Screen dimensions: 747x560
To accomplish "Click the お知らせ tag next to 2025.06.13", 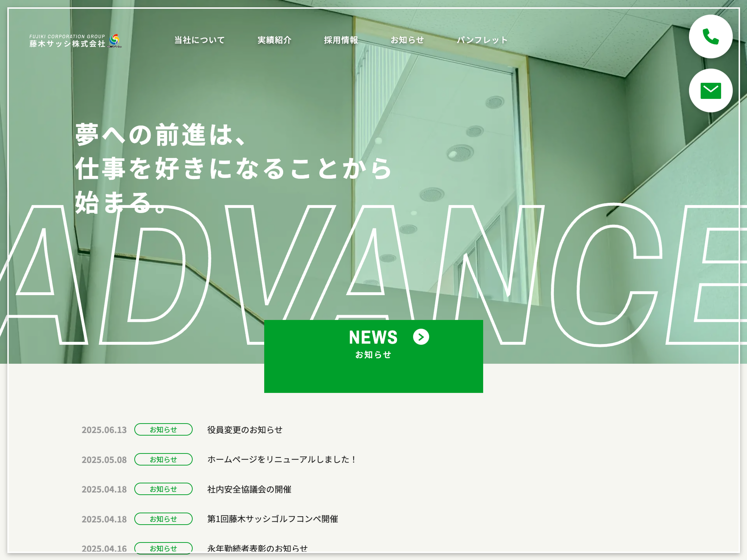I will [x=163, y=429].
